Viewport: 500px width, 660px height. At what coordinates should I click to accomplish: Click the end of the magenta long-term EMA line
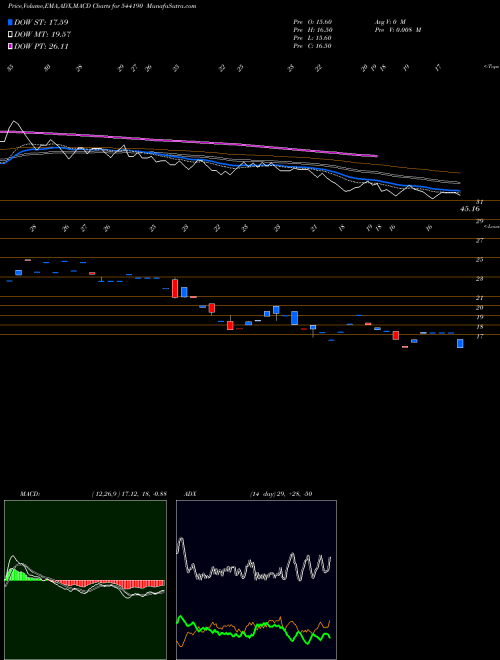coord(376,156)
